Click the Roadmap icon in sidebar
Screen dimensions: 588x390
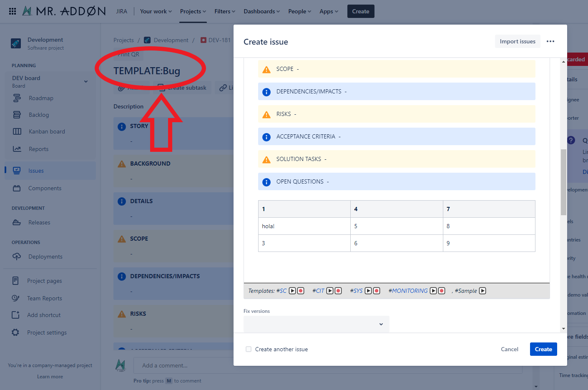point(17,98)
